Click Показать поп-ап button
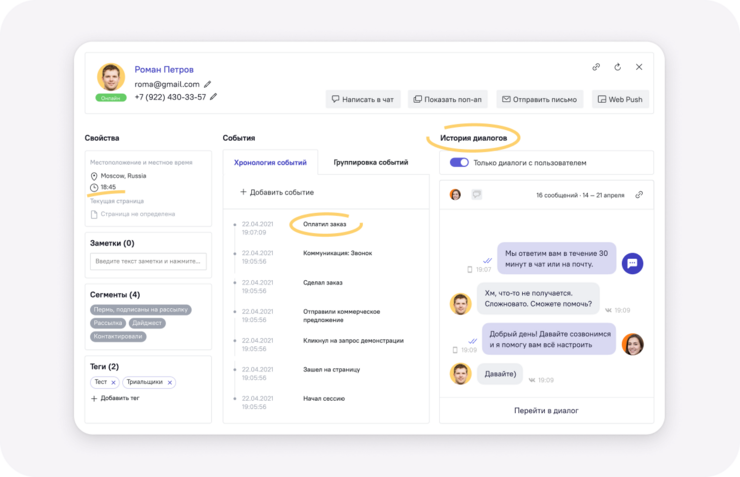740x477 pixels. [x=447, y=99]
